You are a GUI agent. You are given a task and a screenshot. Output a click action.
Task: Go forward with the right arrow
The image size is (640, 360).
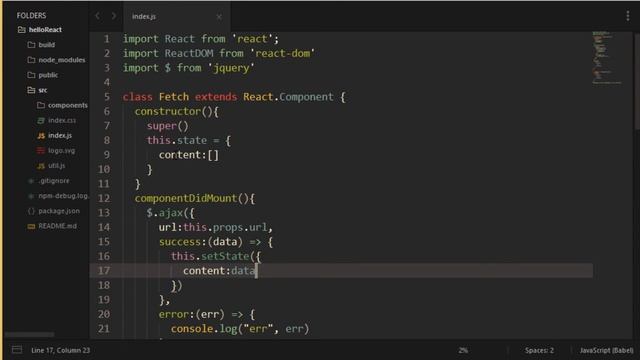113,16
